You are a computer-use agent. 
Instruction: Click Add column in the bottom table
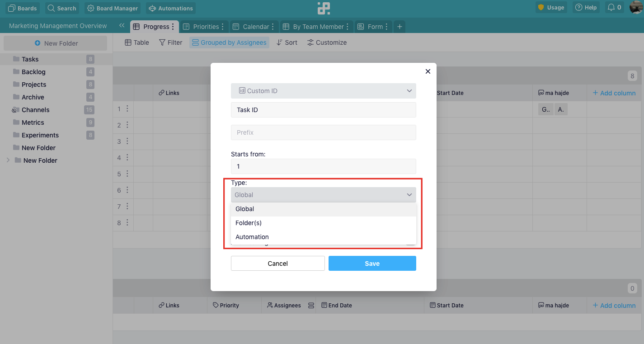click(614, 306)
